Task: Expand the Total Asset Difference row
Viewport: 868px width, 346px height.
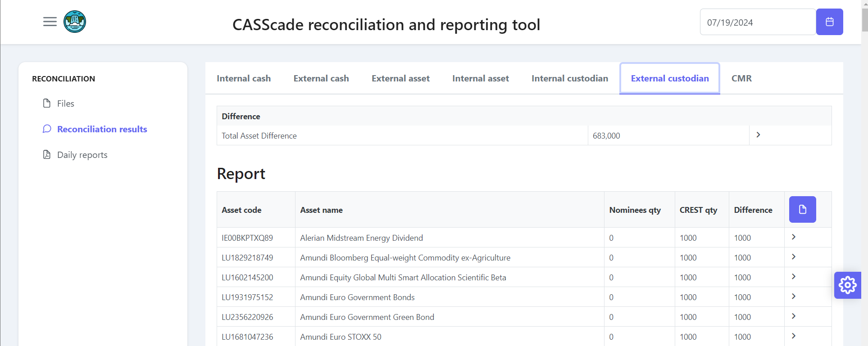Action: click(x=758, y=135)
